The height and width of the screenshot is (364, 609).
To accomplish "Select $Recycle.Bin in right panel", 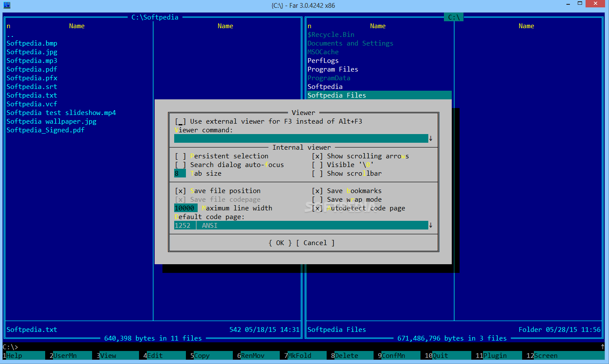I will (x=331, y=35).
